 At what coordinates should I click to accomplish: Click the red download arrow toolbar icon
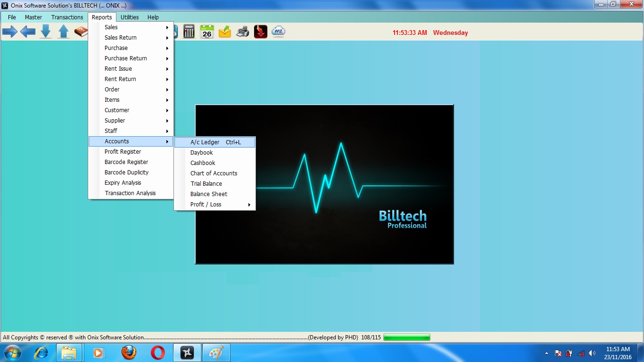coord(261,32)
